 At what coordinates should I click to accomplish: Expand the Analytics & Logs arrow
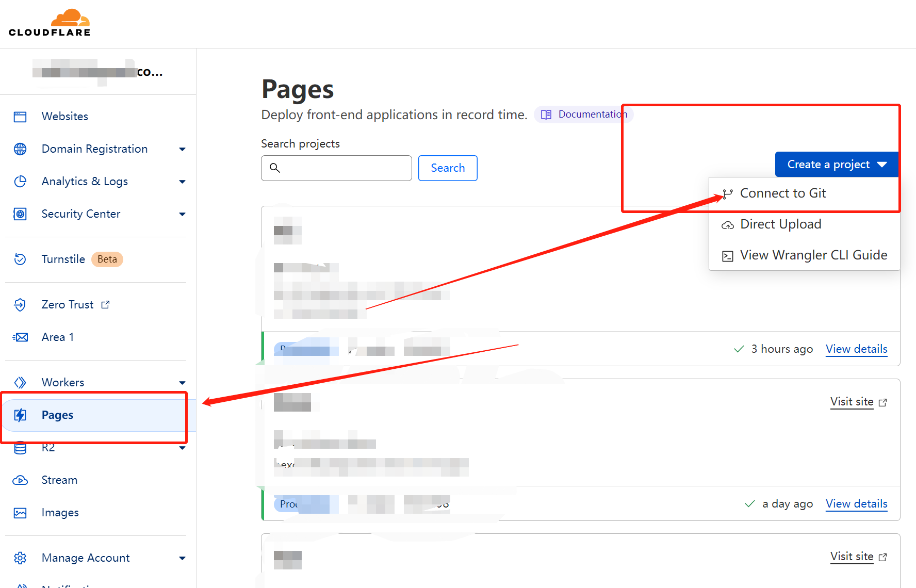point(182,182)
